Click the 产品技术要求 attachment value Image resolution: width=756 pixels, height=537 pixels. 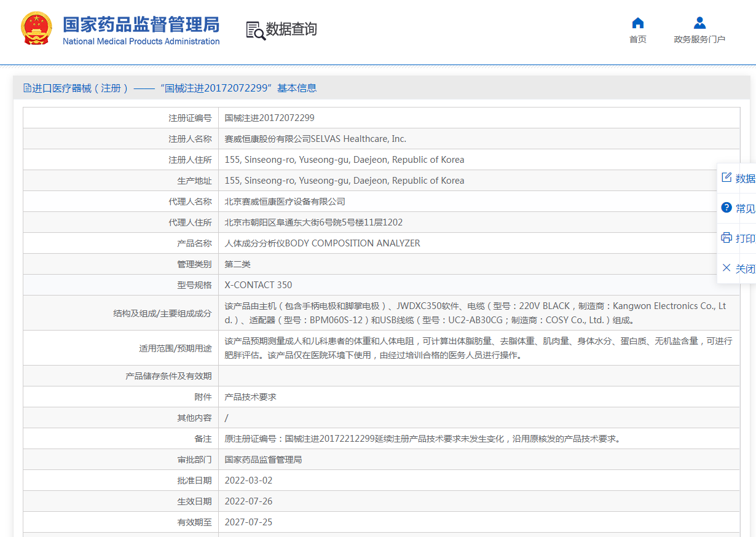tap(251, 397)
